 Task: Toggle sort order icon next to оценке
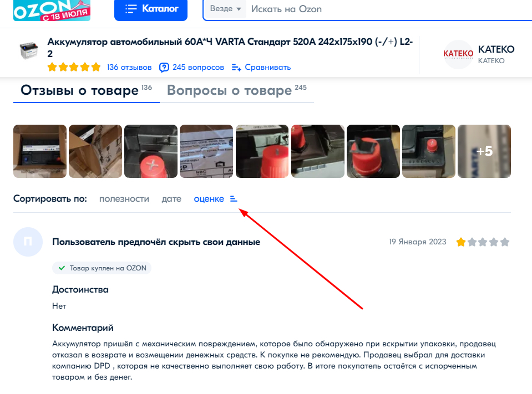tap(234, 198)
